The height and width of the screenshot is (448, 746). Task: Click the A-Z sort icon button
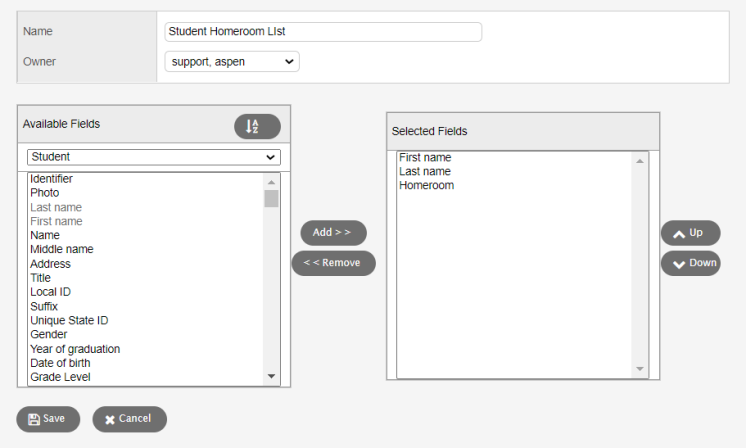click(257, 126)
